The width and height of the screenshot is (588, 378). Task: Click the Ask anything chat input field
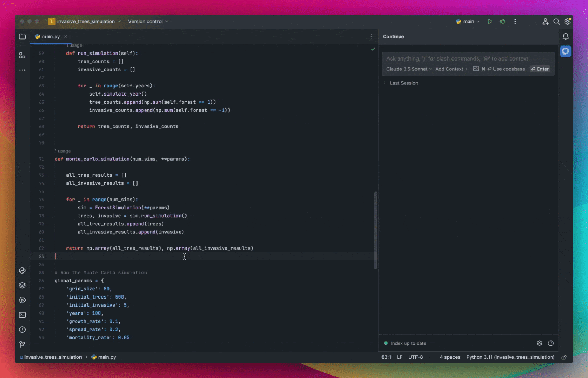click(x=468, y=58)
